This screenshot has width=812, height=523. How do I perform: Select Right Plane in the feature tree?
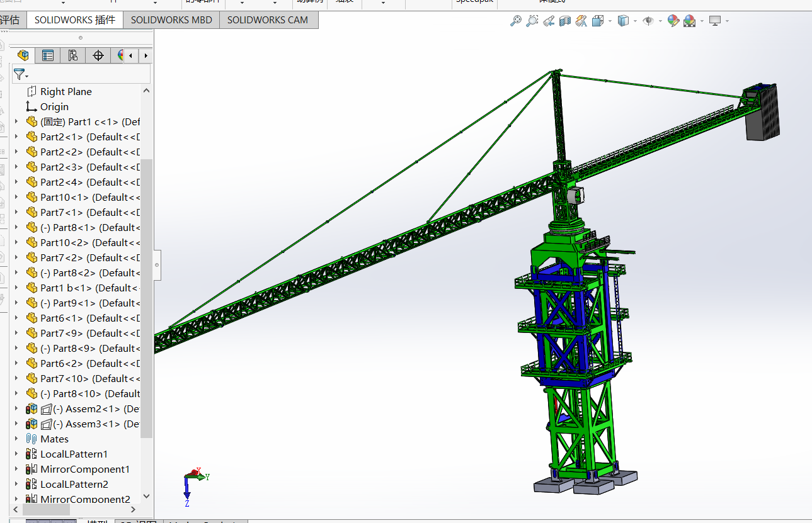66,91
